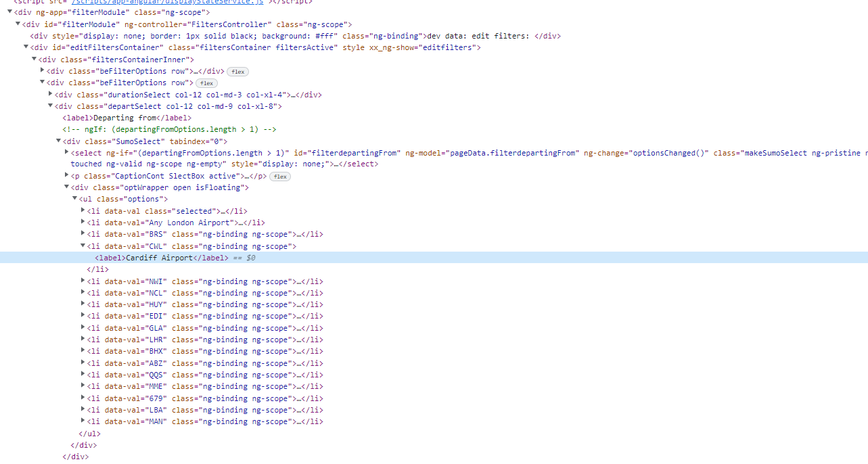
Task: Expand the li data-val GLA node
Action: [83, 328]
